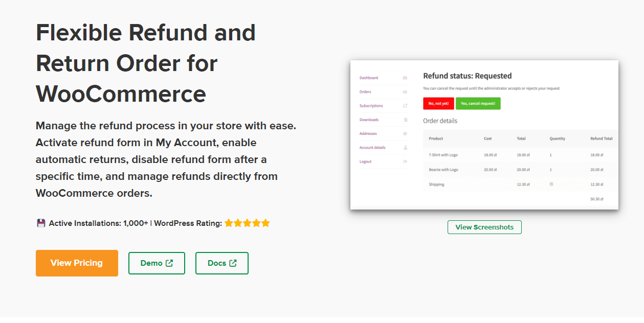Click the View Pricing button
The height and width of the screenshot is (323, 644).
click(77, 263)
